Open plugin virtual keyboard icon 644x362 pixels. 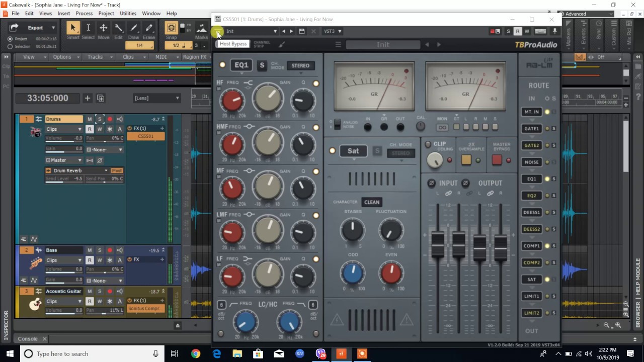[x=540, y=31]
